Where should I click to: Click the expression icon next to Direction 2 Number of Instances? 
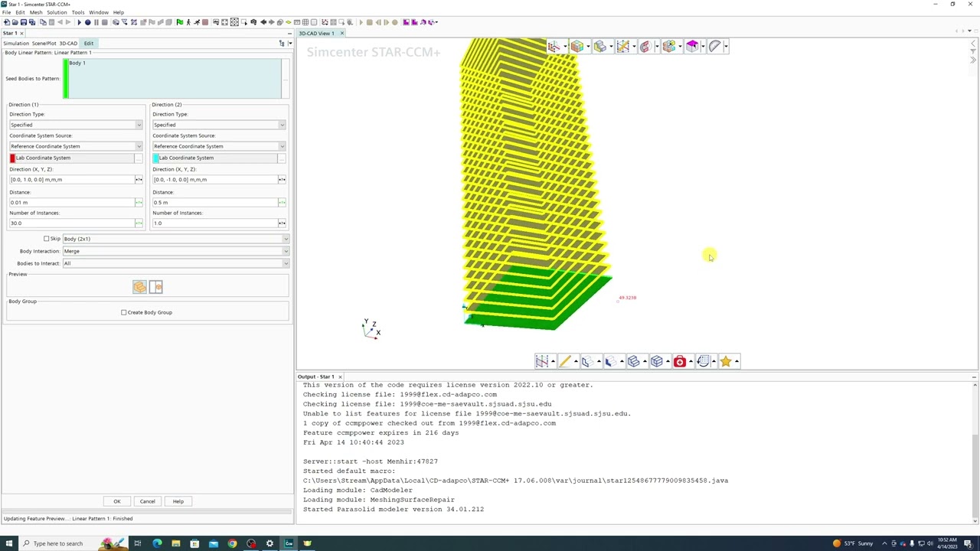point(282,223)
